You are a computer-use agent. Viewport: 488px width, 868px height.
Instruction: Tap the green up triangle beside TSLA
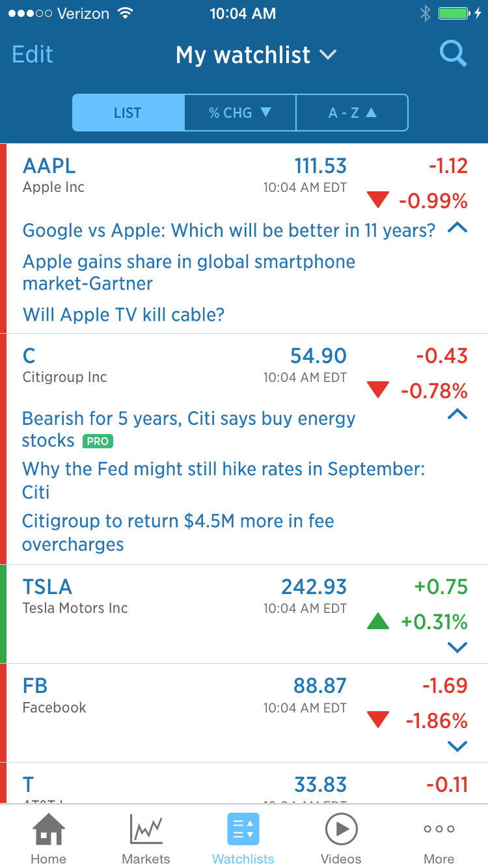coord(377,621)
